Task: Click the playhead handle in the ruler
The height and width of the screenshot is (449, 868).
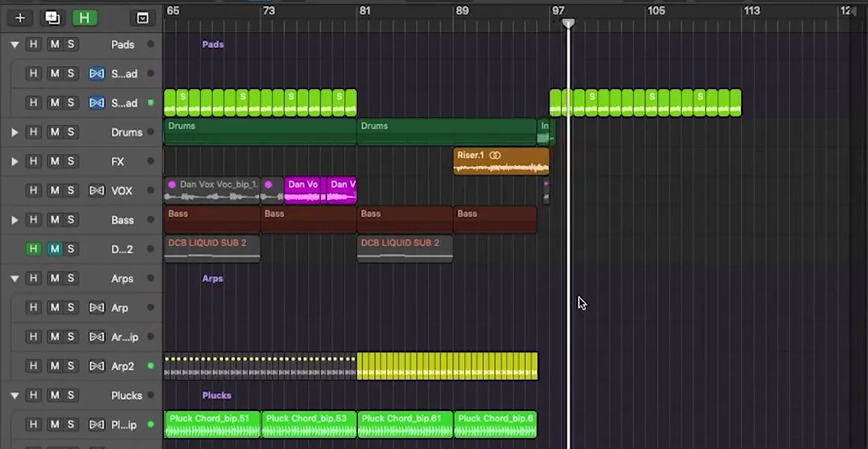Action: point(568,24)
